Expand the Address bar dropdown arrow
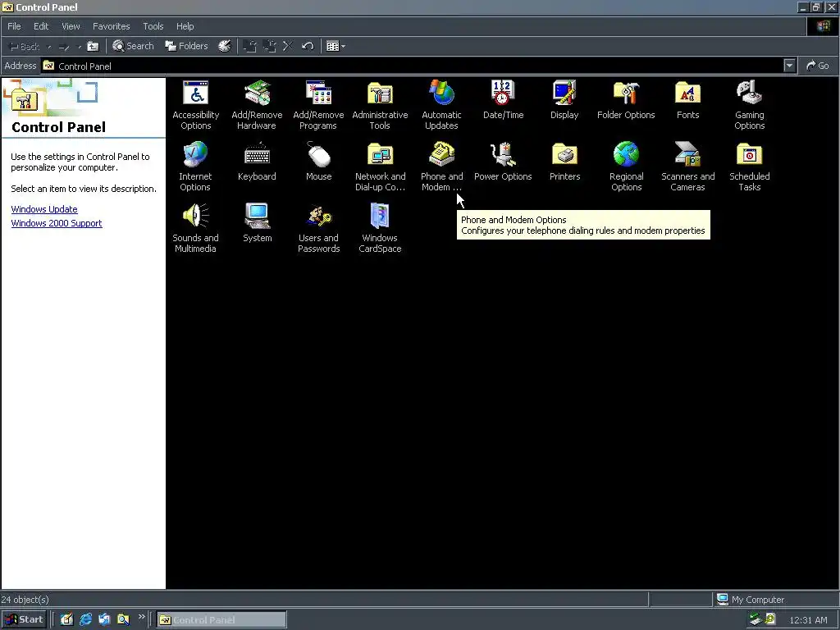Image resolution: width=840 pixels, height=630 pixels. pyautogui.click(x=789, y=66)
